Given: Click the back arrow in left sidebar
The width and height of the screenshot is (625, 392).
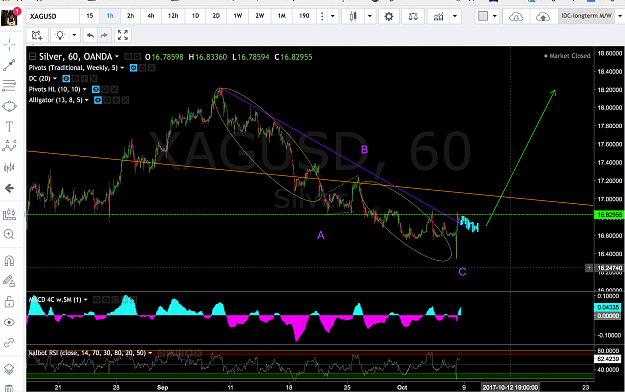Looking at the screenshot, I should (9, 188).
